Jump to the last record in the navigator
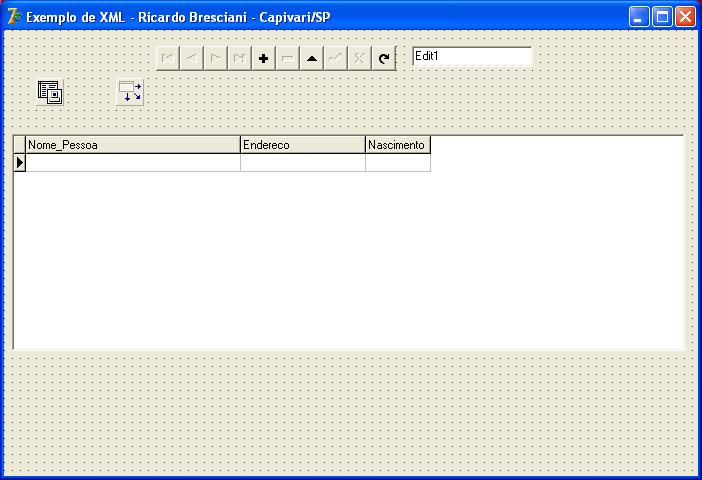This screenshot has height=480, width=702. (240, 58)
